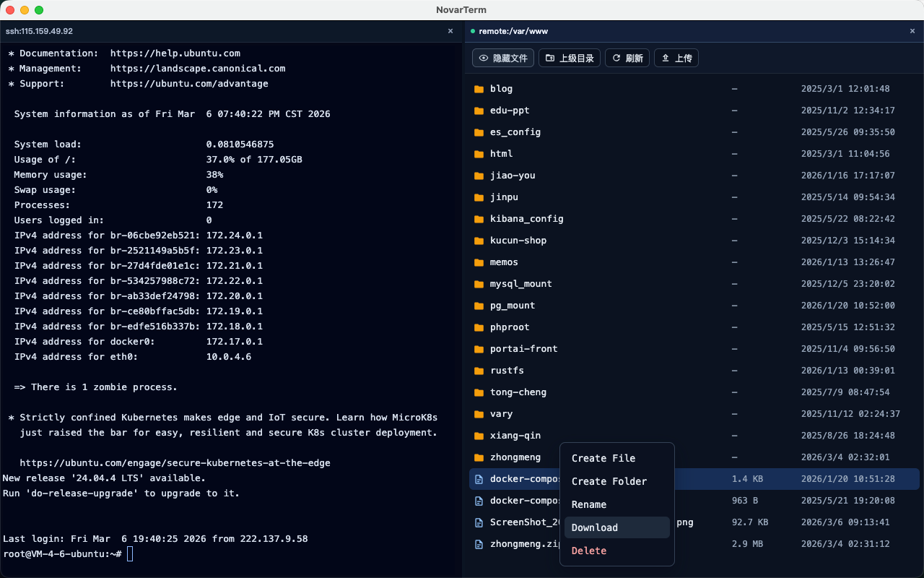Choose Delete in the context menu
The image size is (924, 578).
(589, 551)
